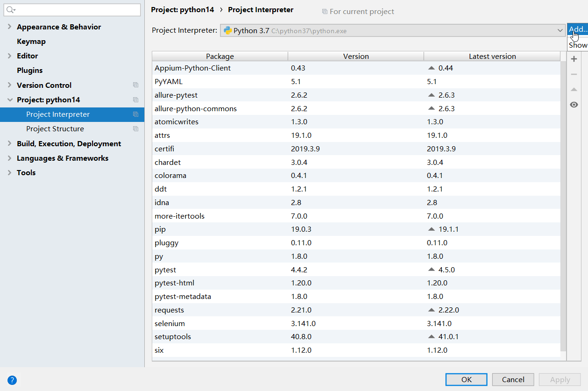Toggle the eye icon for early releases
This screenshot has width=588, height=391.
pos(574,105)
